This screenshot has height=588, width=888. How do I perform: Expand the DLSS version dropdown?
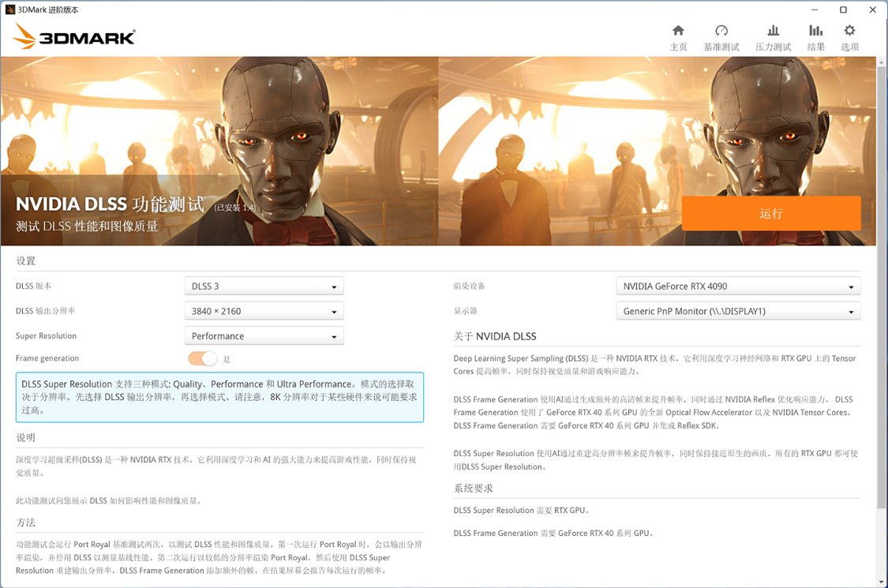[264, 287]
